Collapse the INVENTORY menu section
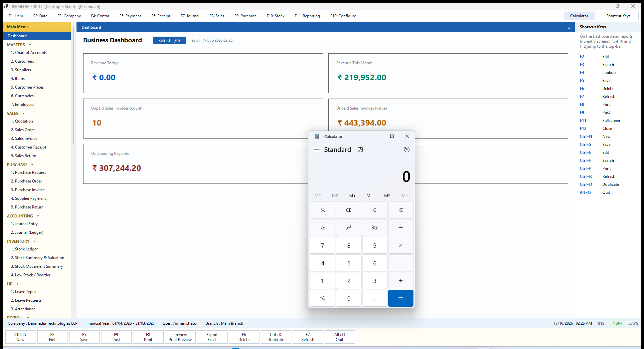The width and height of the screenshot is (644, 349). coord(34,241)
